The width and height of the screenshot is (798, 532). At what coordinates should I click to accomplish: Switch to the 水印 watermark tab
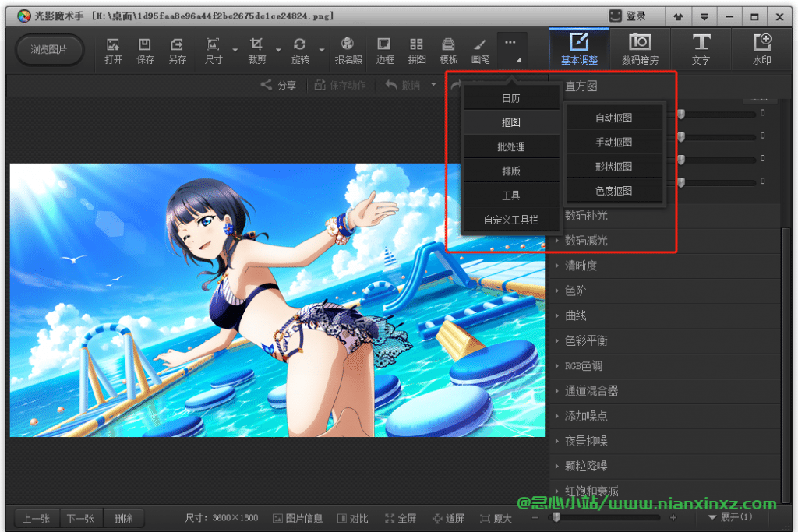tap(762, 49)
